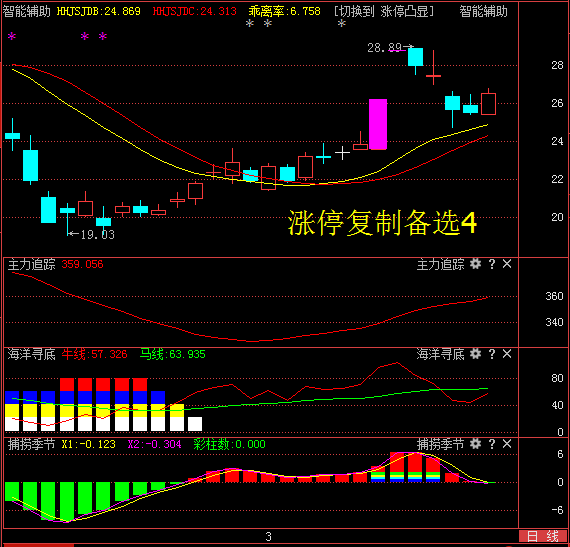Click the 海洋寻底 label on right side
The height and width of the screenshot is (547, 570).
tap(441, 354)
